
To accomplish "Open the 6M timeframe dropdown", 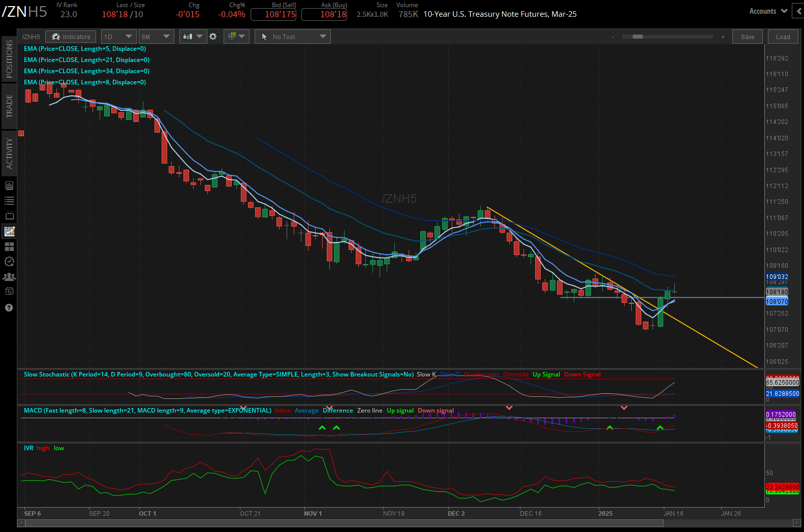I will click(156, 37).
